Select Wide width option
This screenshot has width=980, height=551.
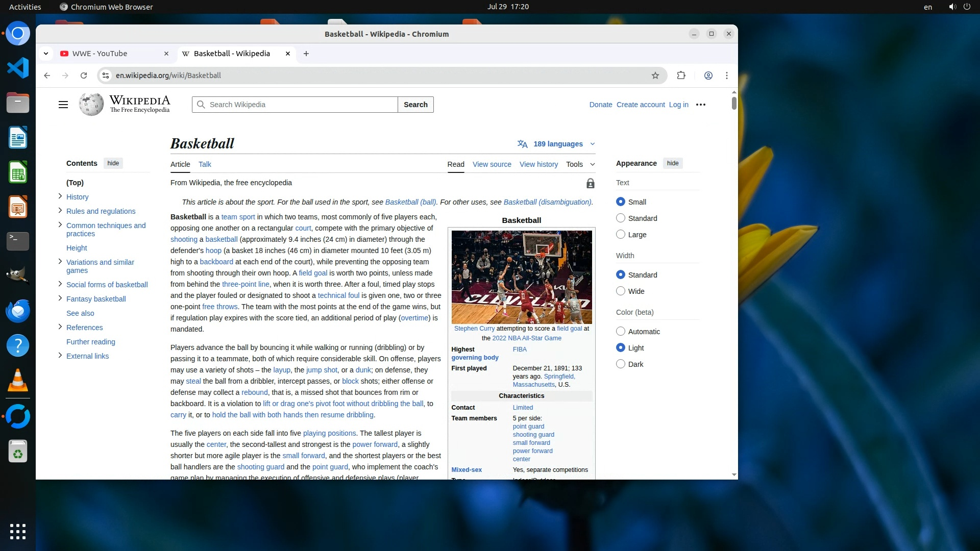tap(621, 291)
